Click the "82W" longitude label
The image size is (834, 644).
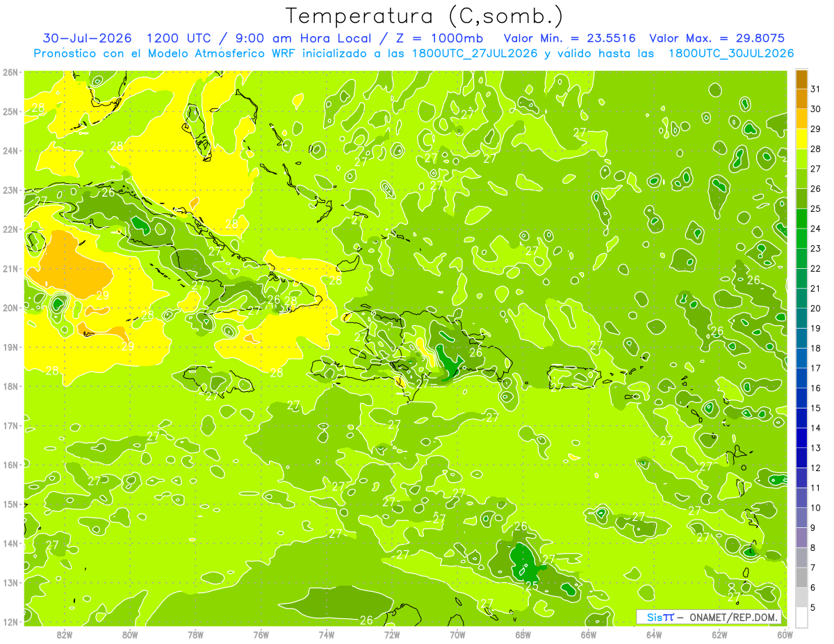pos(65,634)
